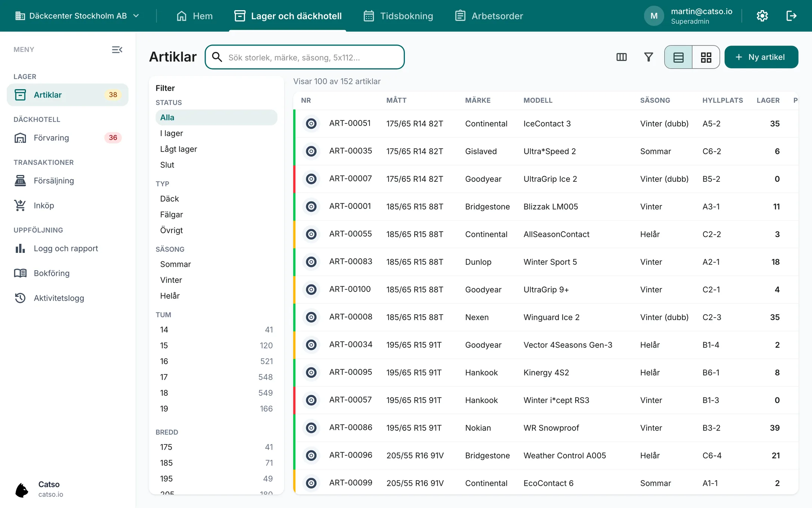Click the Weather Control A005 model cell
Viewport: 812px width, 508px height.
click(565, 455)
